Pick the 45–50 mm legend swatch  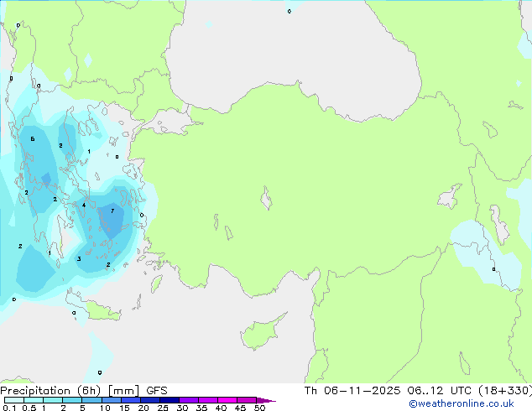click(247, 400)
